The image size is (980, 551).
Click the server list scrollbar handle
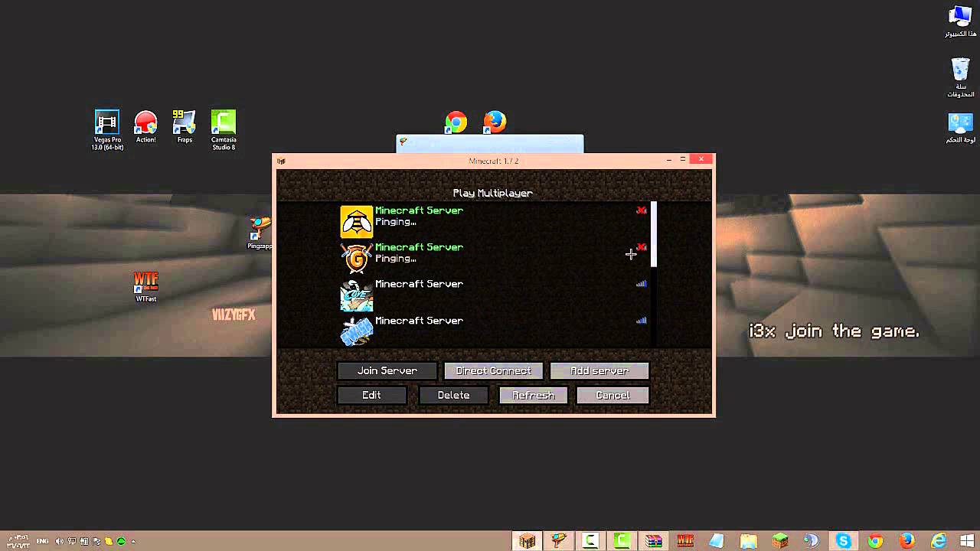tap(654, 234)
